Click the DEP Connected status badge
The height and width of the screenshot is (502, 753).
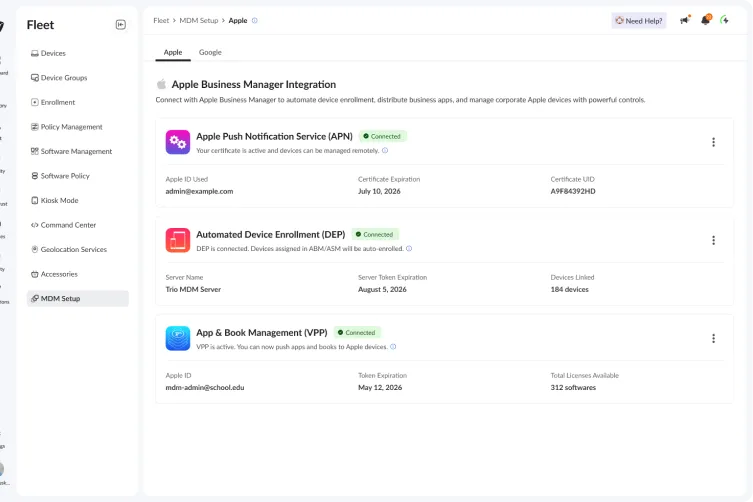point(375,234)
